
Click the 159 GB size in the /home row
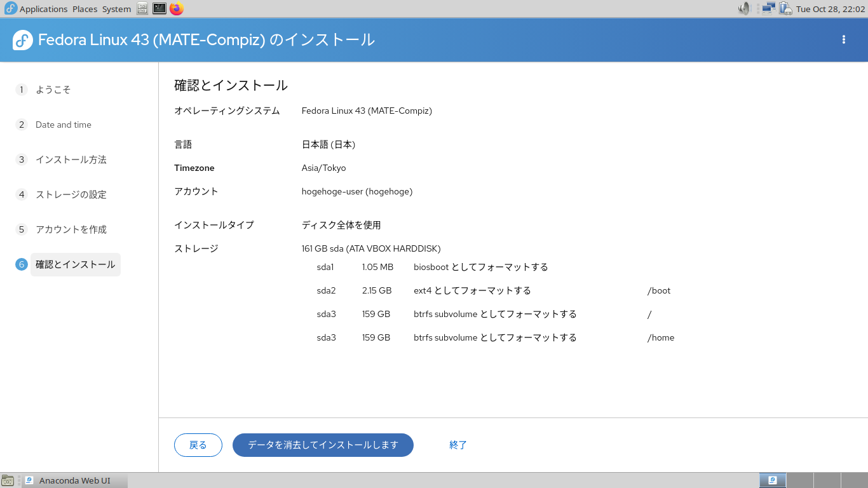click(376, 337)
